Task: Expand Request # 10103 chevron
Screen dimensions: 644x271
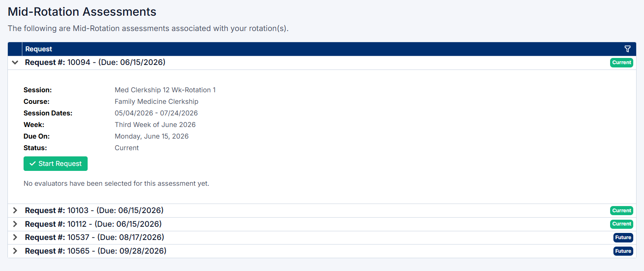Action: click(x=15, y=211)
